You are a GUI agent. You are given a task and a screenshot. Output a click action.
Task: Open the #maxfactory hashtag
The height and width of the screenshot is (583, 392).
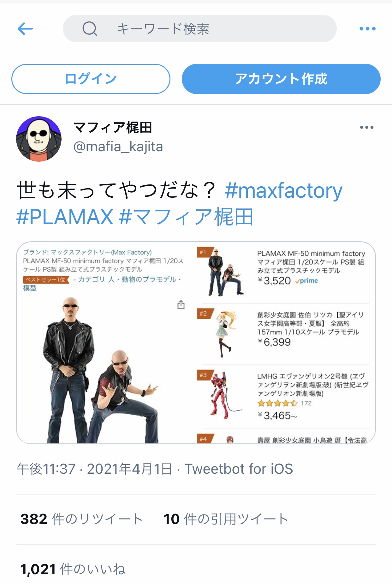[283, 190]
